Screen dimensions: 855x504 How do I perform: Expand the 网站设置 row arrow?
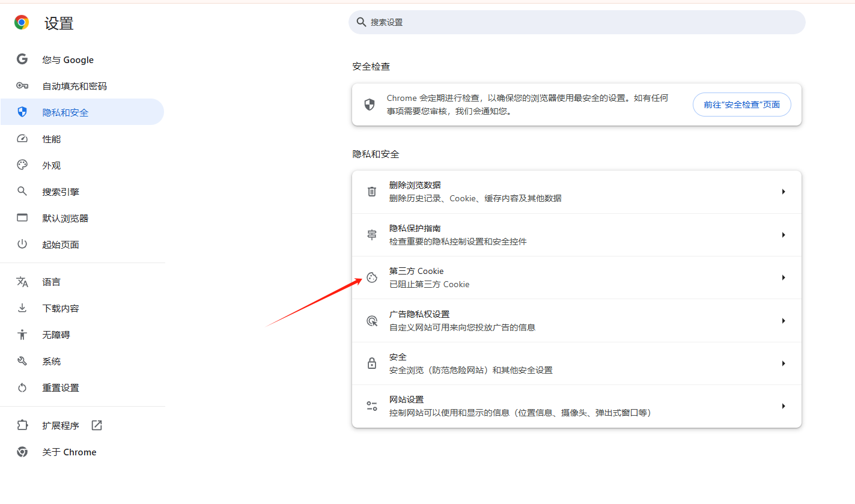pyautogui.click(x=783, y=406)
